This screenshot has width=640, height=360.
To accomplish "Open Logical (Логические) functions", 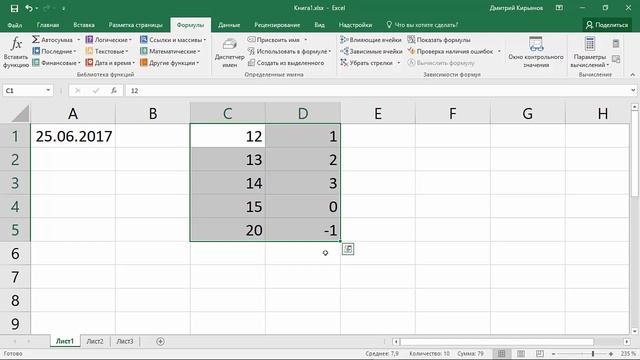I will click(x=109, y=40).
